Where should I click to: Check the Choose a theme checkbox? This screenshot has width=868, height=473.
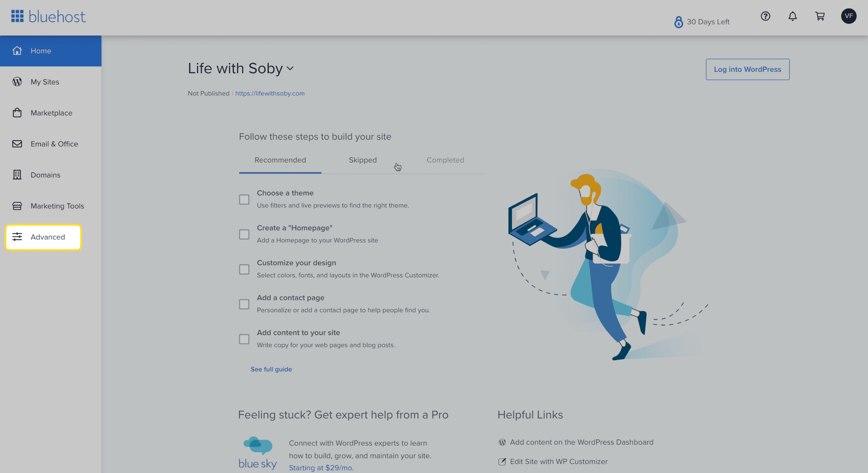(x=244, y=199)
